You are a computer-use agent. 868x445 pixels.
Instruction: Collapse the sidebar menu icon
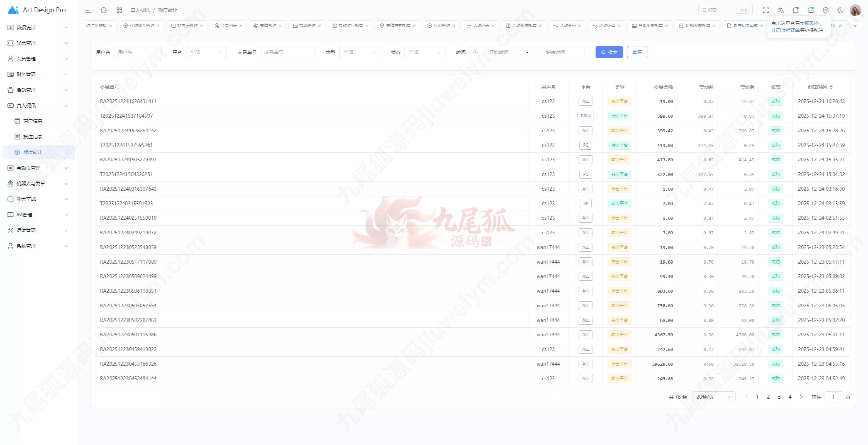[x=88, y=10]
